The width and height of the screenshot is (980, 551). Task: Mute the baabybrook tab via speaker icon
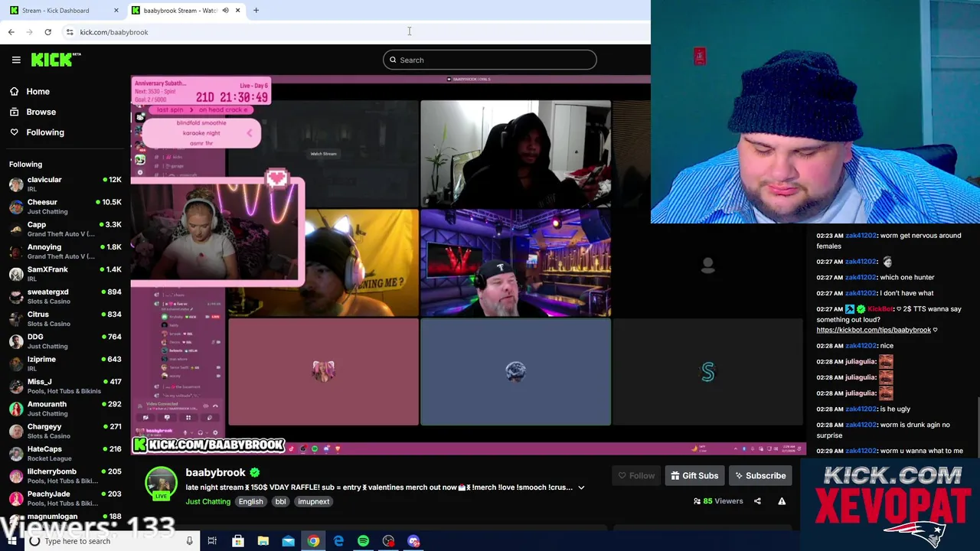pos(225,11)
